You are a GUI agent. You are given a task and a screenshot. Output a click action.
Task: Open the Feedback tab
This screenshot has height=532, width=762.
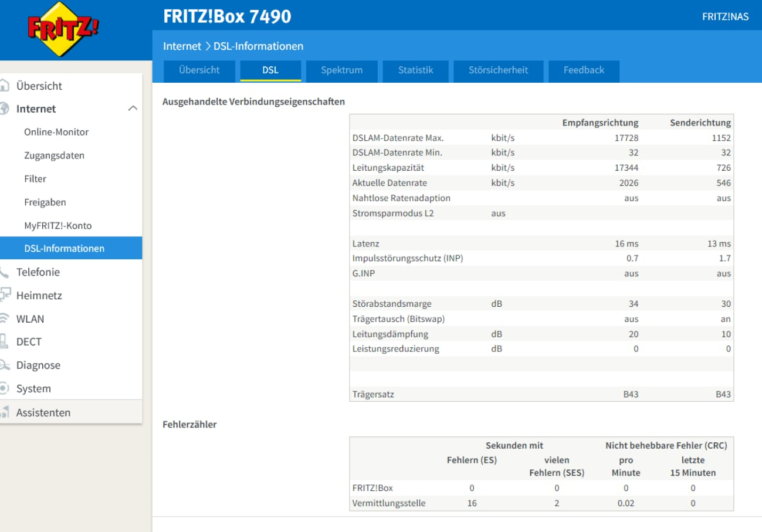(583, 70)
